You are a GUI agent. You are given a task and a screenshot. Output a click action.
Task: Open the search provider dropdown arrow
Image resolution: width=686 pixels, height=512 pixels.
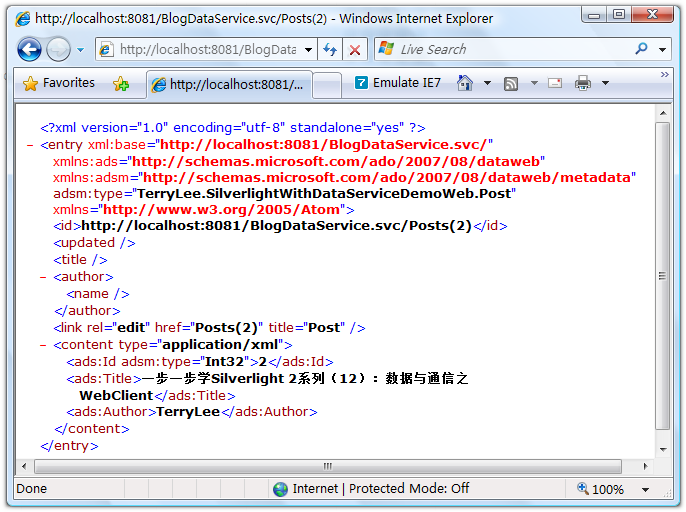tap(662, 49)
